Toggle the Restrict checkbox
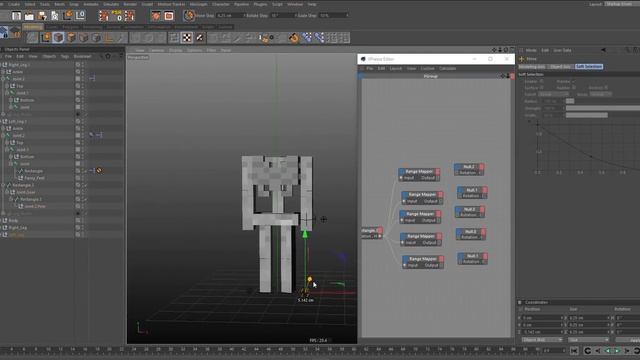Viewport: 640px width, 360px height. (x=606, y=88)
